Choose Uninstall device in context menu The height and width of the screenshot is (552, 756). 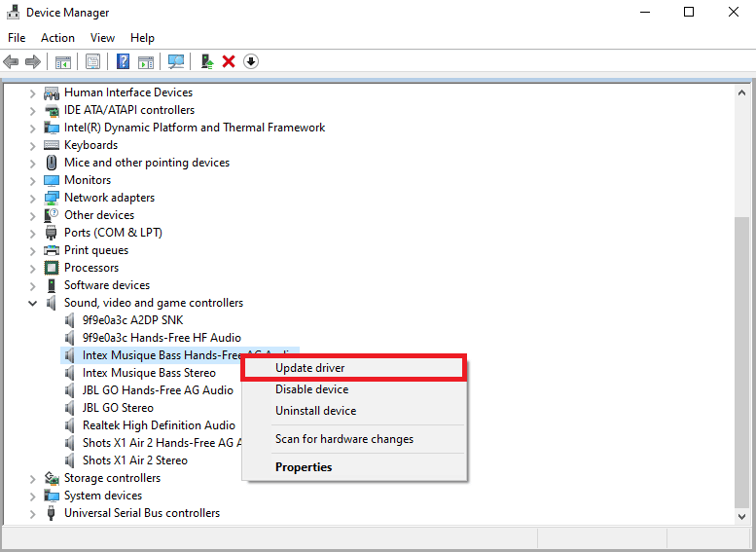click(x=354, y=411)
